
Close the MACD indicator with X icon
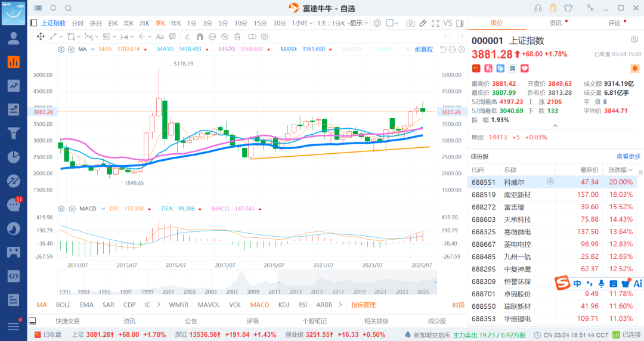[x=72, y=209]
